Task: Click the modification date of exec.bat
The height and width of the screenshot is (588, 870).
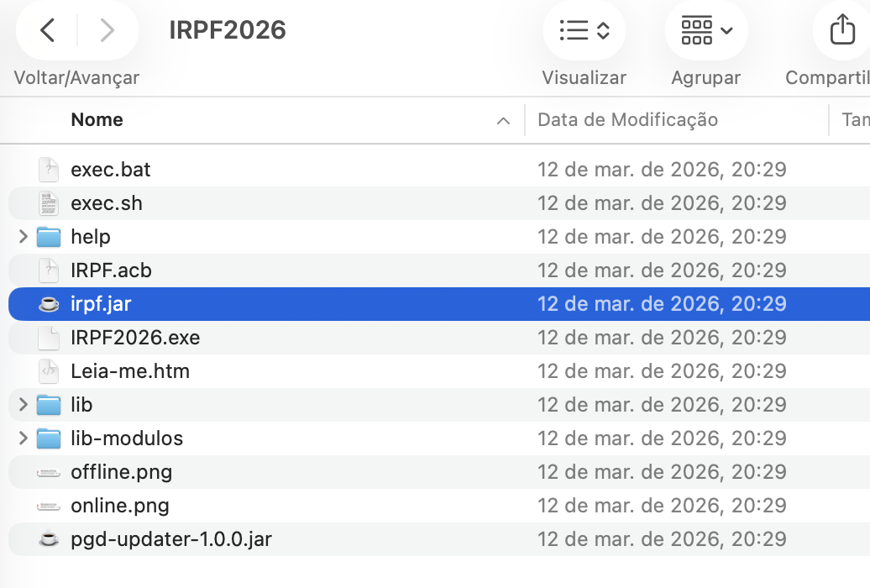Action: (662, 170)
